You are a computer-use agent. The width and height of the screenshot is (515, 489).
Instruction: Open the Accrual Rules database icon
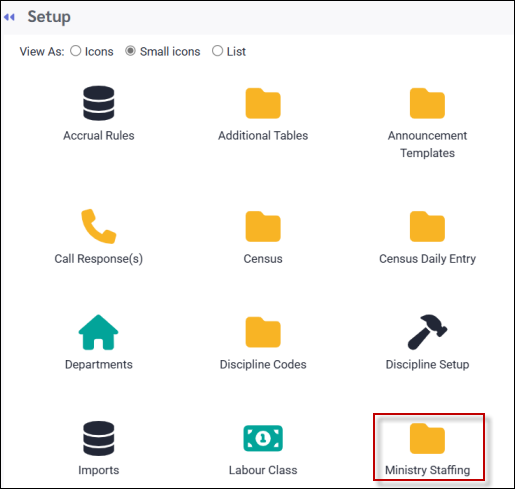tap(99, 103)
